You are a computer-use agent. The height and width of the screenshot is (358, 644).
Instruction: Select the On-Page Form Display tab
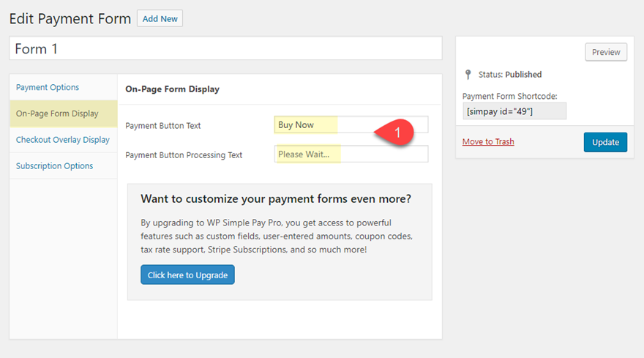57,113
